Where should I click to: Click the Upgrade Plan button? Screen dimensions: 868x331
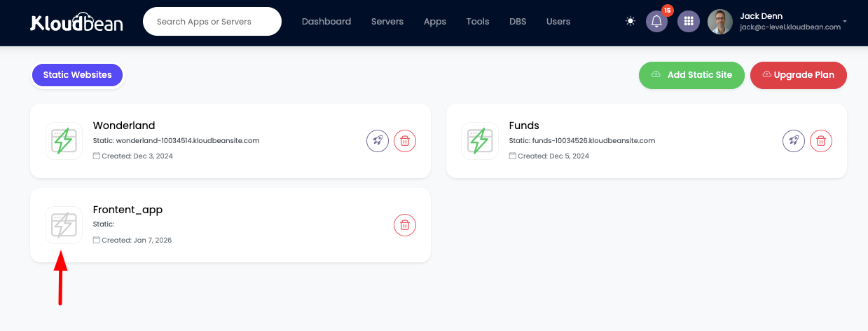click(798, 75)
